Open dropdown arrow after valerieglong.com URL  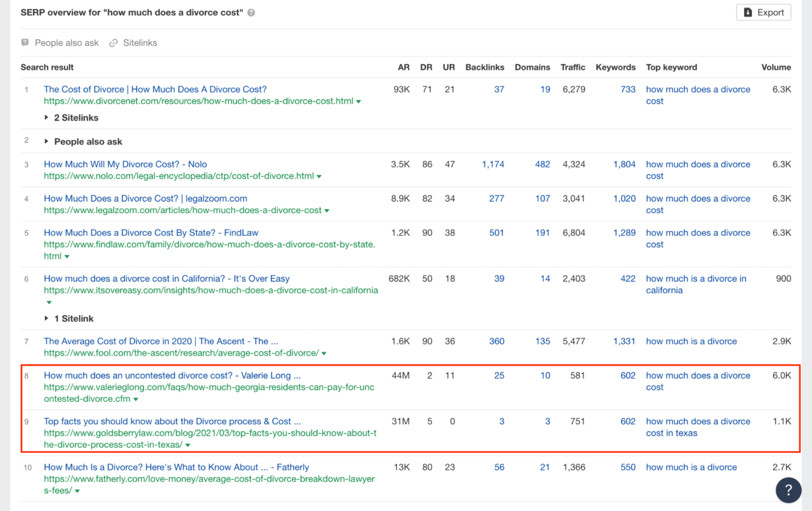(136, 399)
